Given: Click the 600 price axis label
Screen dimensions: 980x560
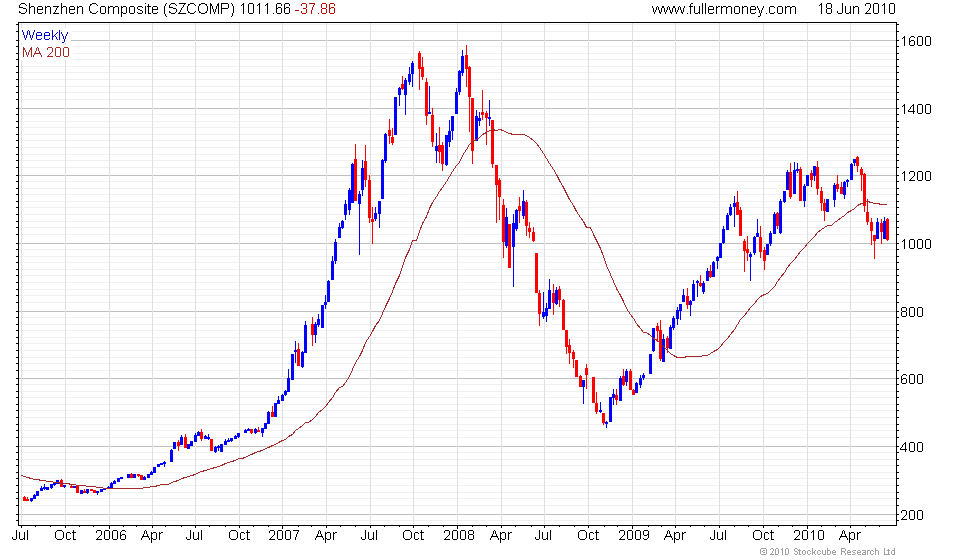Looking at the screenshot, I should [912, 380].
